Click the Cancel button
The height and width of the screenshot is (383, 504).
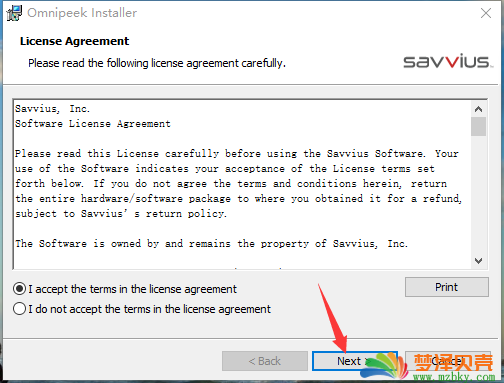(x=448, y=361)
